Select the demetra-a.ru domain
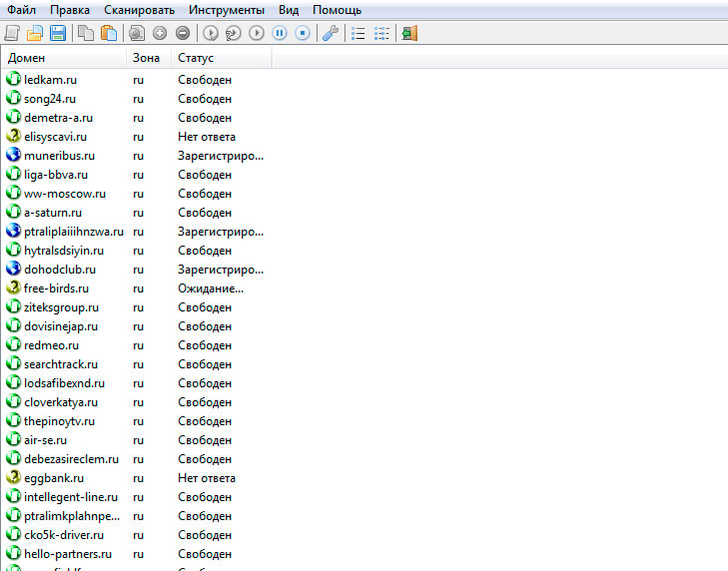This screenshot has width=728, height=571. (x=59, y=118)
